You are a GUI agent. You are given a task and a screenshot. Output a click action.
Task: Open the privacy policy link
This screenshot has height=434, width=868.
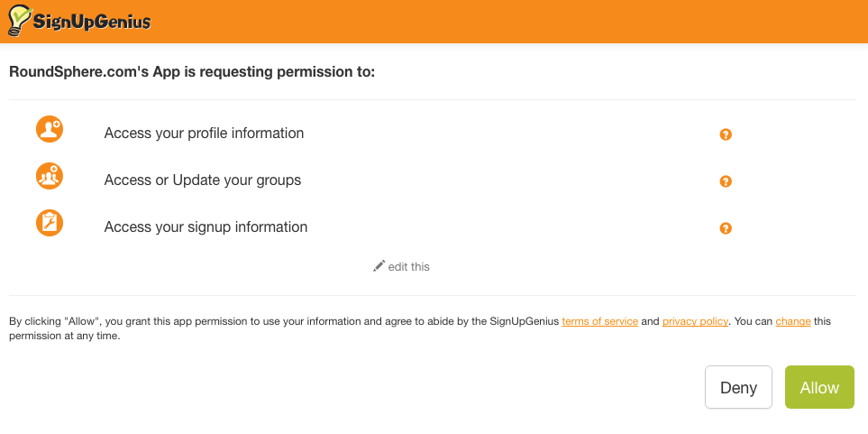coord(695,321)
